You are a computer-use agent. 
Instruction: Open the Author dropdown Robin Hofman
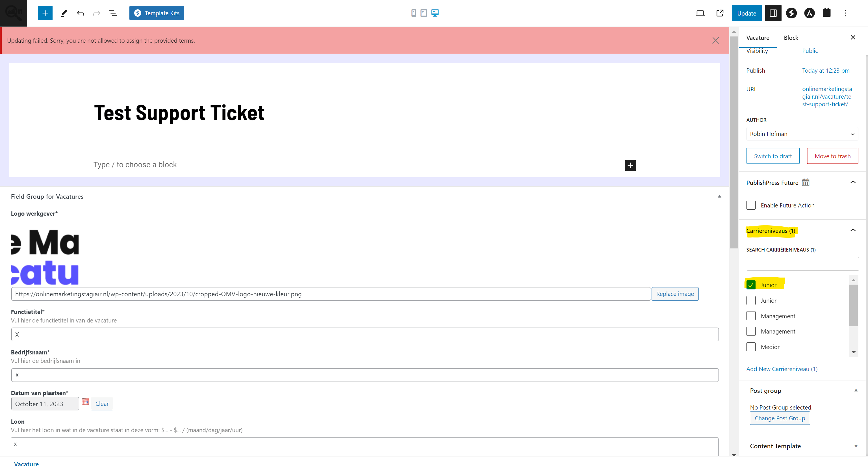(802, 134)
